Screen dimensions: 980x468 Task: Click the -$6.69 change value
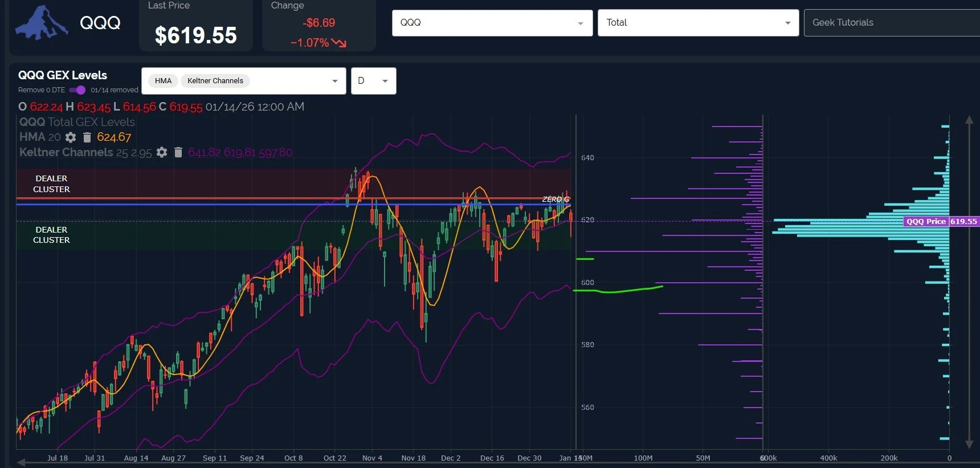319,23
